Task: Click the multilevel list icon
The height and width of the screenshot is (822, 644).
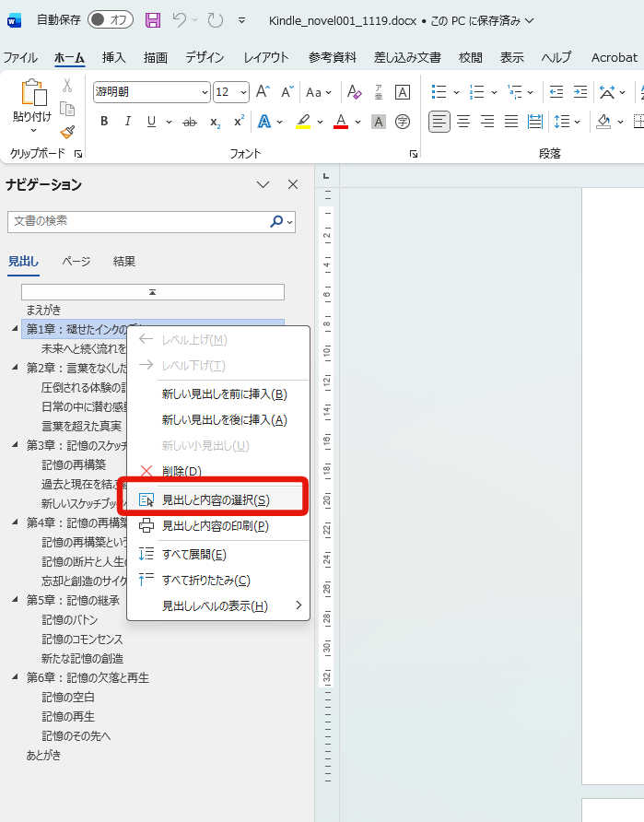Action: click(x=514, y=92)
